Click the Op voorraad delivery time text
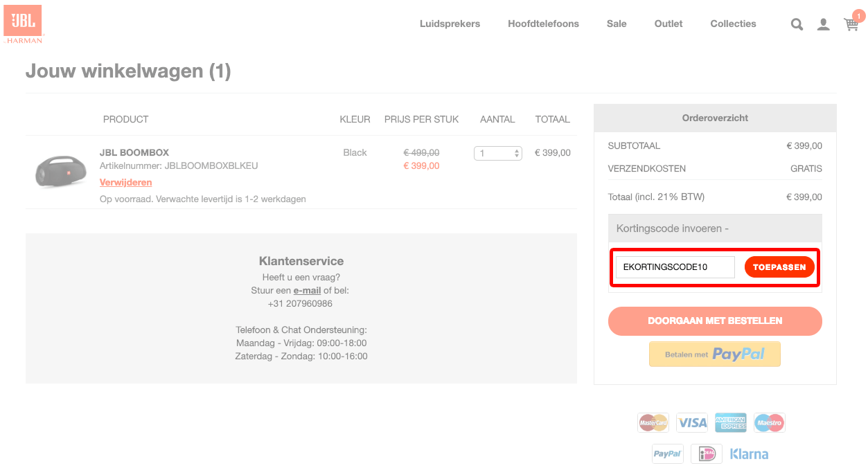 (x=203, y=199)
